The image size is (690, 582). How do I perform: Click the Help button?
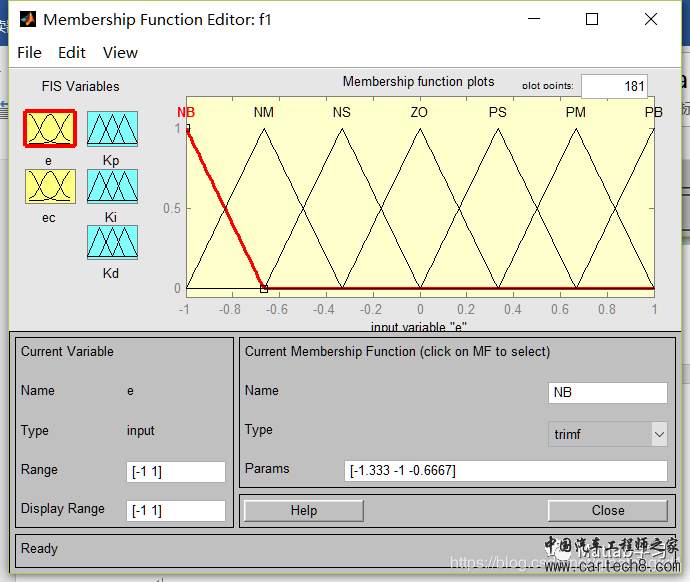(304, 510)
